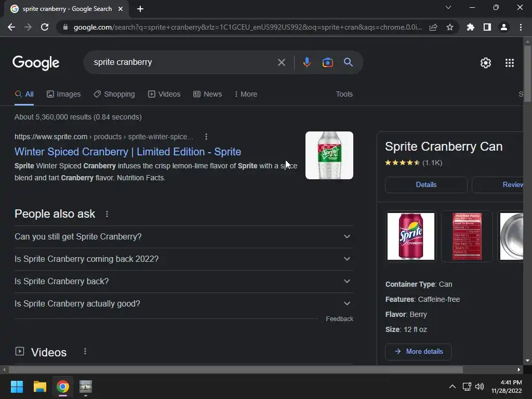Open the Chrome extensions puzzle icon
532x399 pixels.
[470, 27]
